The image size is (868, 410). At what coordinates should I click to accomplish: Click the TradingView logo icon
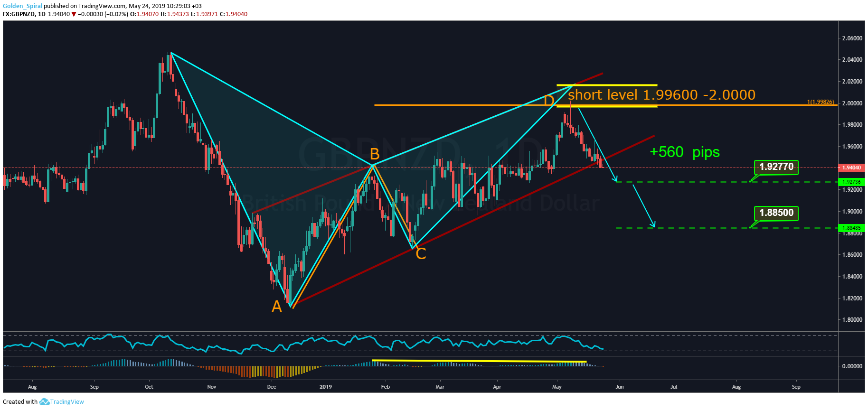pos(44,402)
